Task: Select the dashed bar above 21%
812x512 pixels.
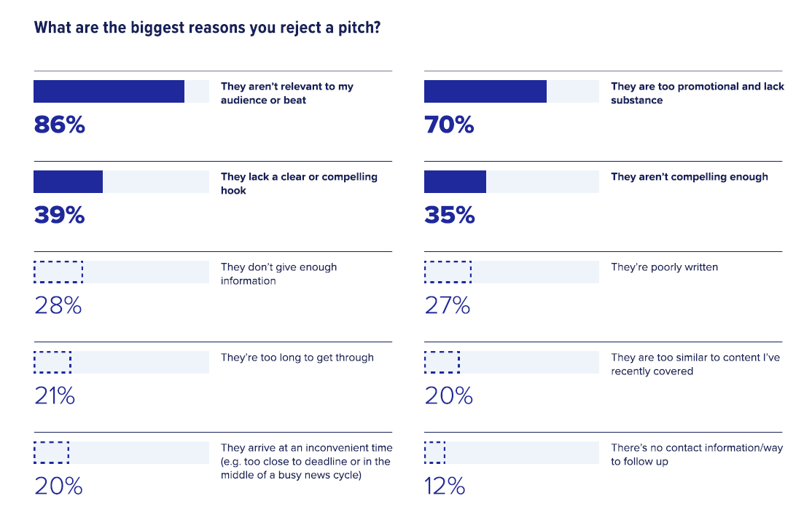Action: coord(52,362)
